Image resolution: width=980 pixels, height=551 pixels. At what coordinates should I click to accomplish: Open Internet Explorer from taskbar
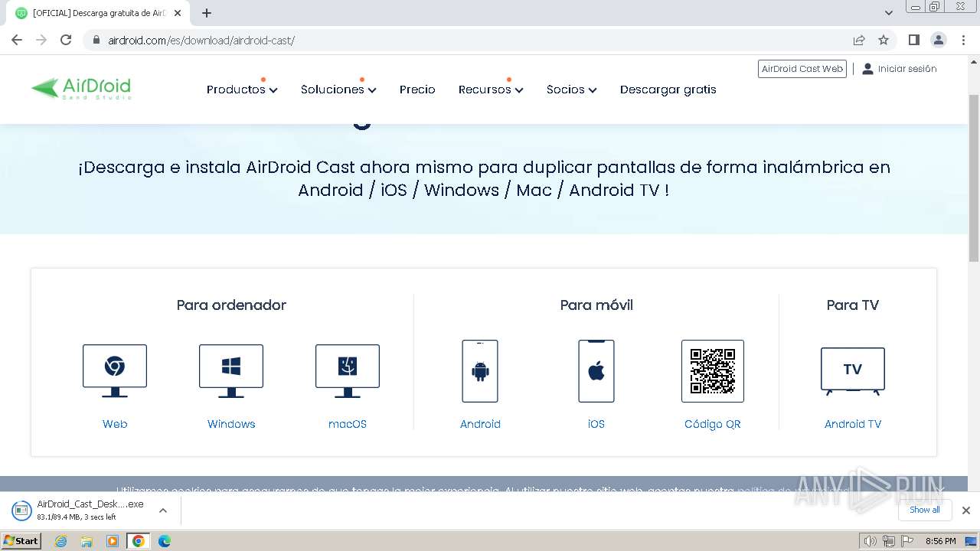click(x=61, y=541)
